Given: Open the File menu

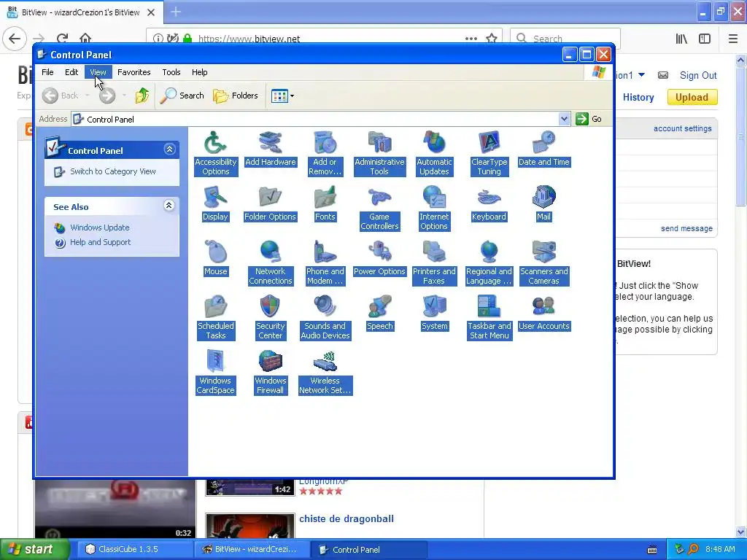Looking at the screenshot, I should pos(47,72).
